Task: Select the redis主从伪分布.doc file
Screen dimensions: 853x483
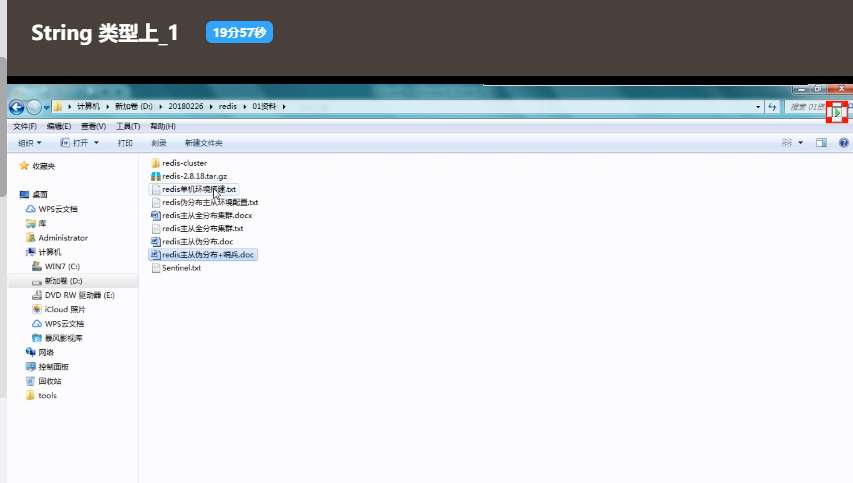Action: pos(197,242)
